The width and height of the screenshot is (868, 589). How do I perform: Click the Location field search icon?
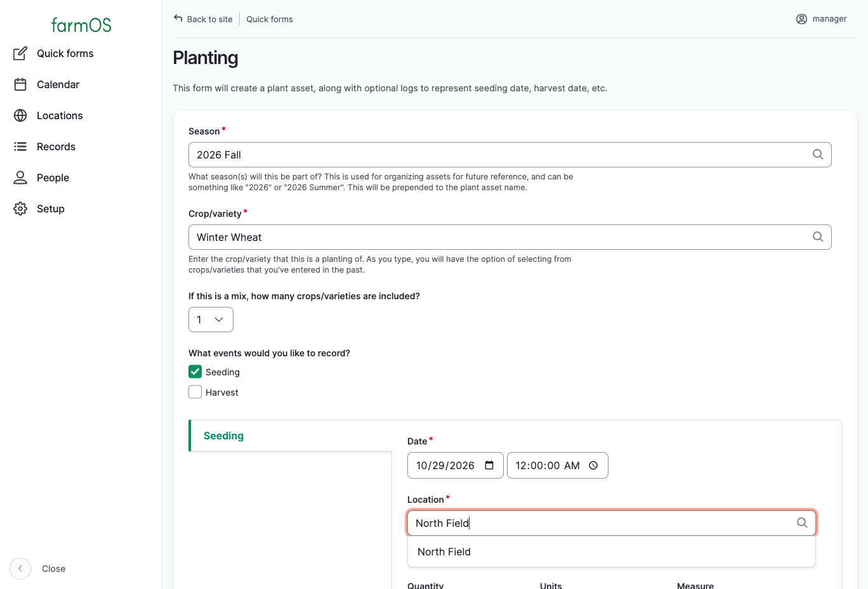point(802,522)
